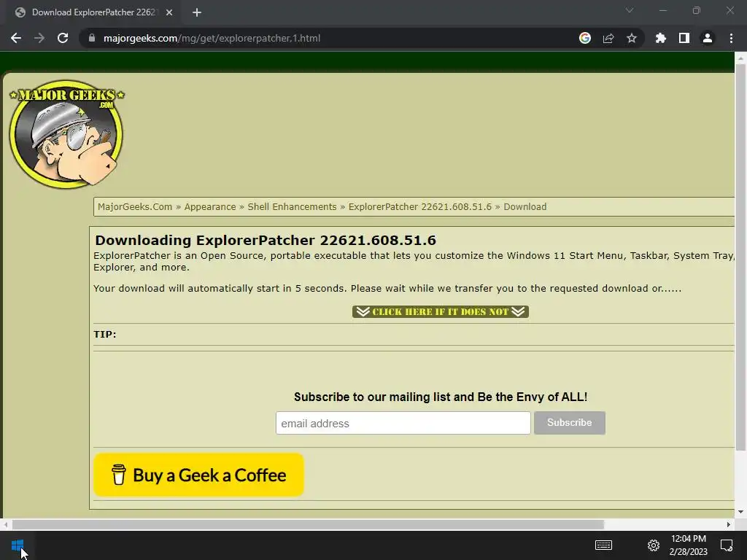Click the scroll-up arrow of the page
This screenshot has height=560, width=747.
coord(740,58)
